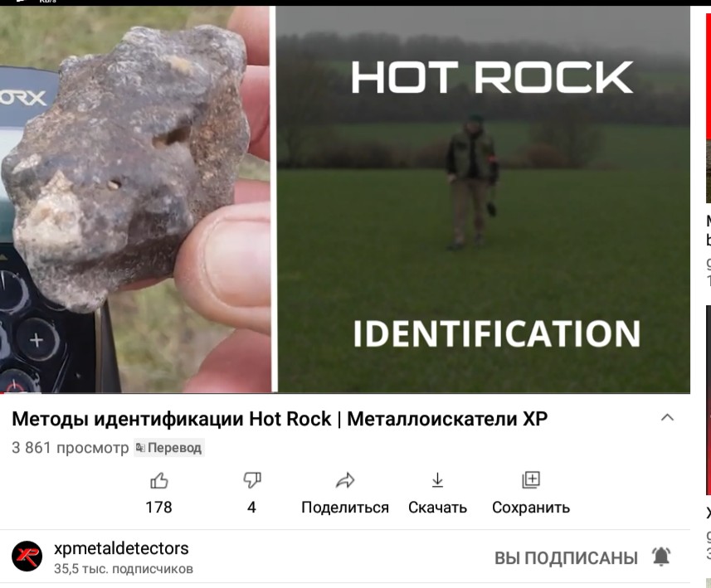Click the thumbs-up like icon

tap(159, 480)
